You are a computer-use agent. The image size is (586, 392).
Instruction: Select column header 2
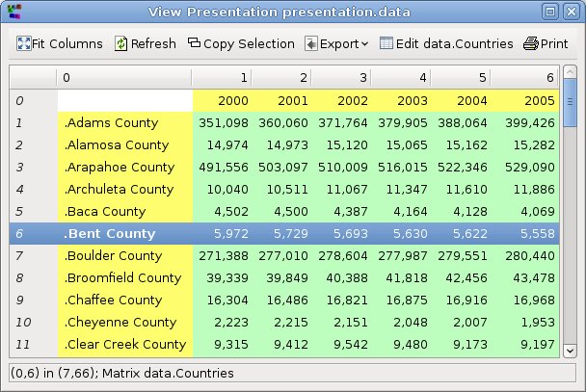pos(281,78)
